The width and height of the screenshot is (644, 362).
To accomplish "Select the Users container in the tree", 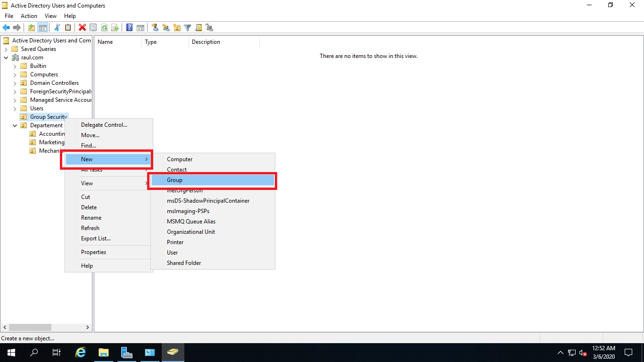I will (36, 108).
